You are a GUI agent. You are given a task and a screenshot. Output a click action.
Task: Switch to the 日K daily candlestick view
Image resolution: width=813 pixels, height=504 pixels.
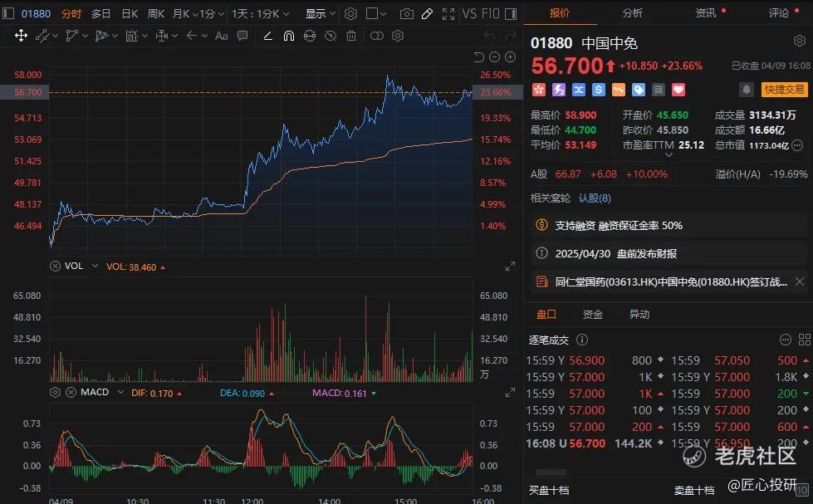pyautogui.click(x=130, y=14)
